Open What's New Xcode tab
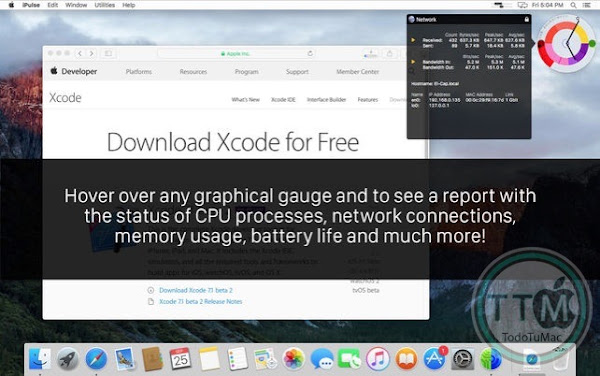Viewport: 600px width, 376px height. click(x=245, y=99)
